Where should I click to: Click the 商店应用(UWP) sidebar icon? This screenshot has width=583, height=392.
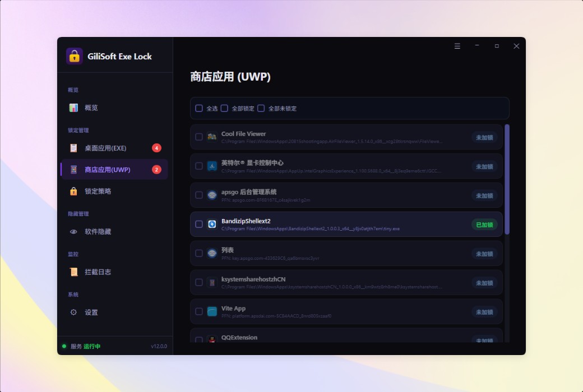(x=73, y=170)
